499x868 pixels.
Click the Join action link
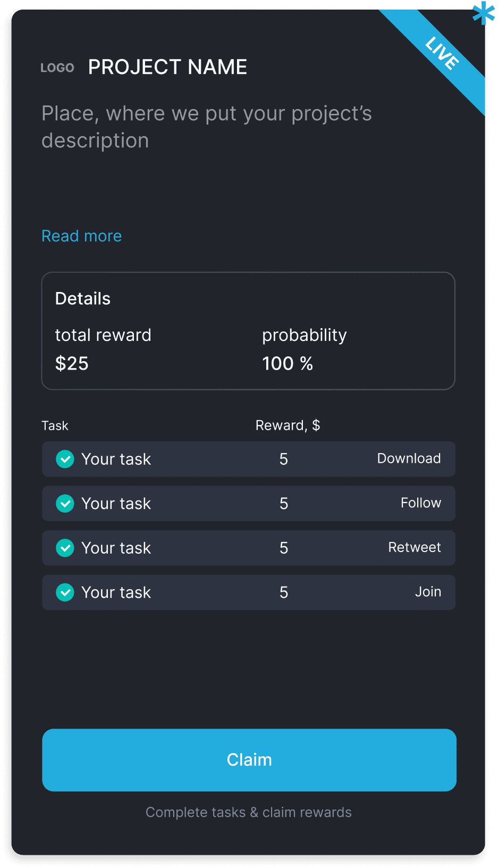click(x=428, y=592)
